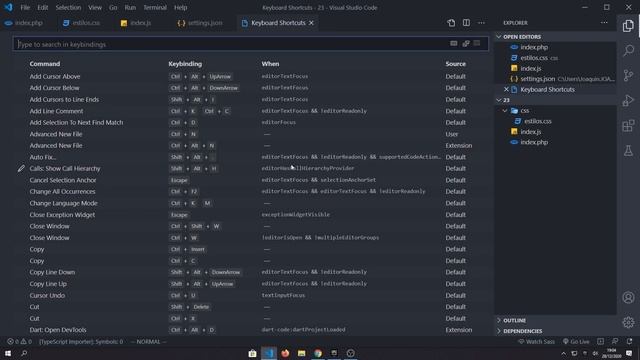Open Microsoft Store from the Windows taskbar

click(x=252, y=353)
